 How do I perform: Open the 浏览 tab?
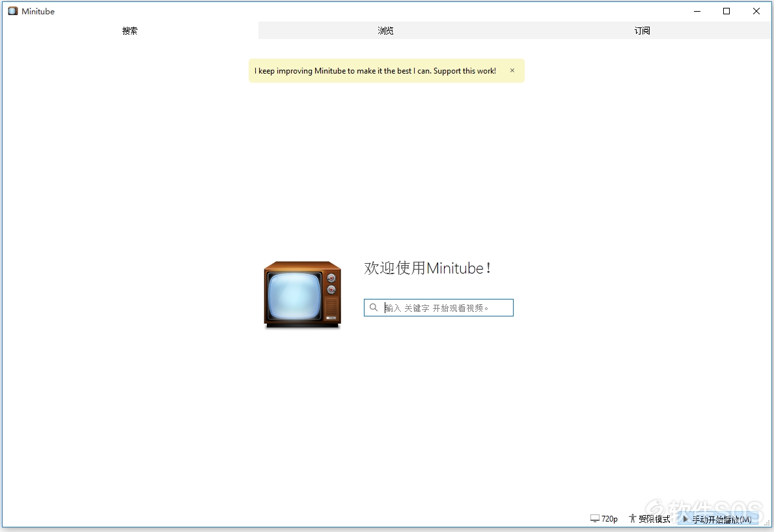[x=385, y=31]
